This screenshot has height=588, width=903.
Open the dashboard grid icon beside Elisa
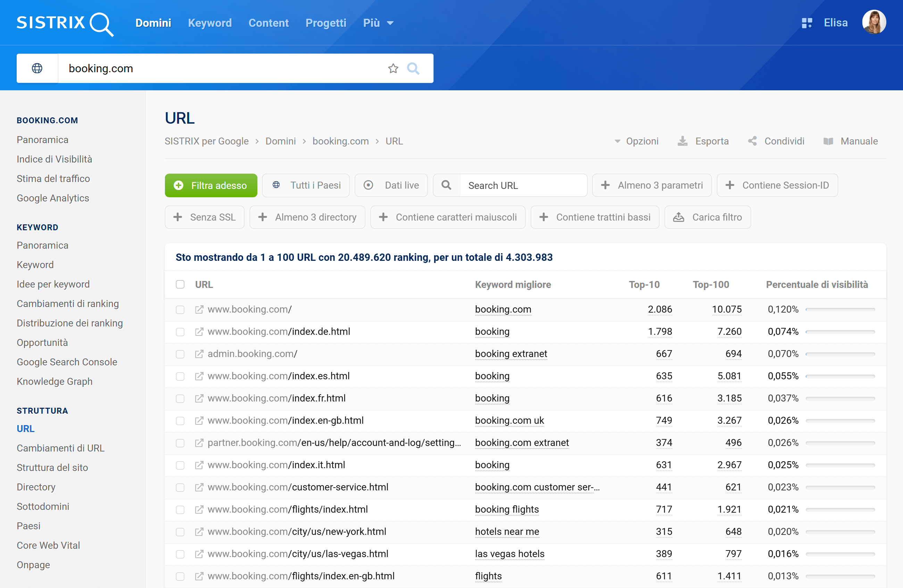coord(807,23)
